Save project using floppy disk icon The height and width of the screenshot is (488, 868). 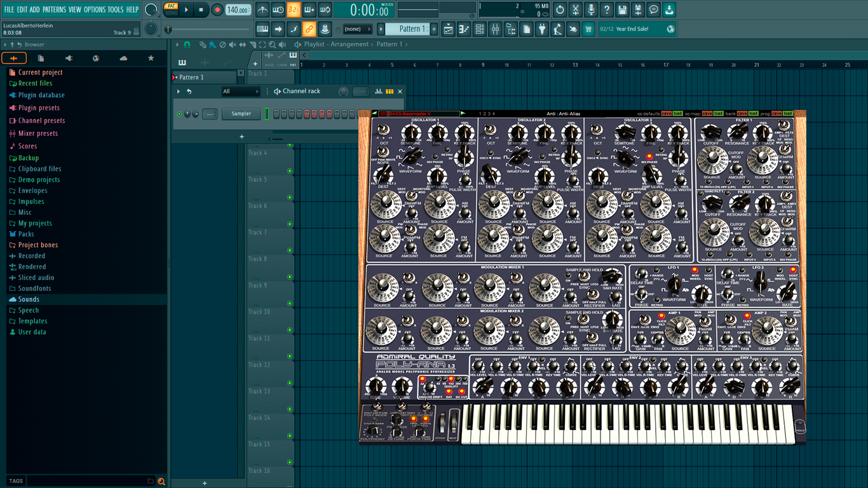(622, 10)
